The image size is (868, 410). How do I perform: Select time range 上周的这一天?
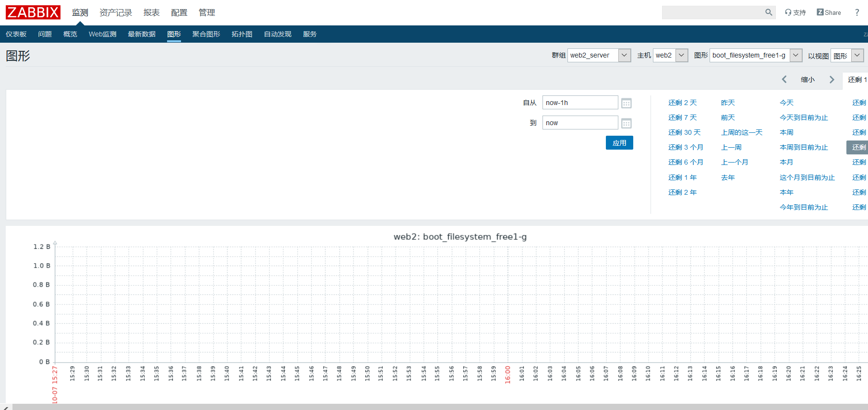[742, 132]
